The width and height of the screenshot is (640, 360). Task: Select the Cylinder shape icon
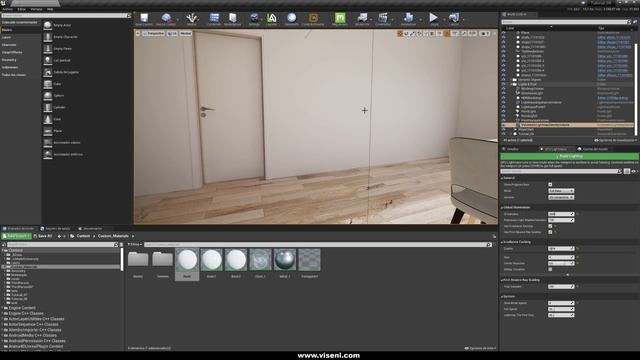tap(48, 107)
